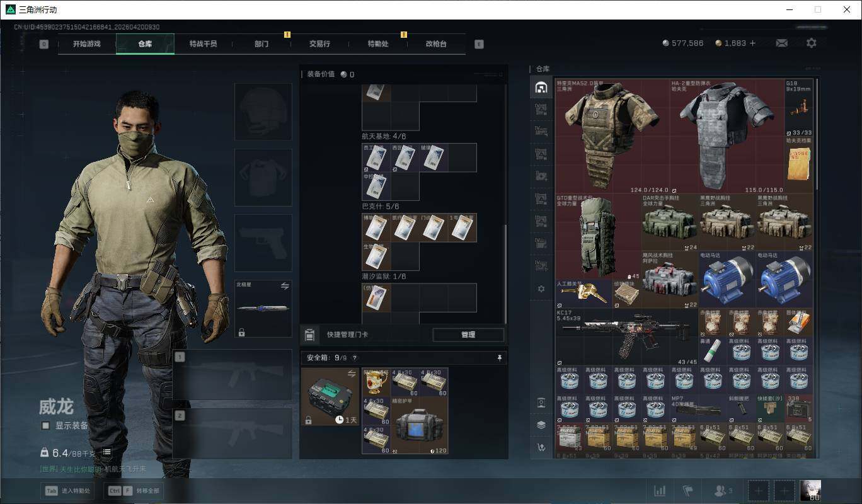The width and height of the screenshot is (862, 504).
Task: Click the 巴克什: 5/6 label
Action: [380, 206]
